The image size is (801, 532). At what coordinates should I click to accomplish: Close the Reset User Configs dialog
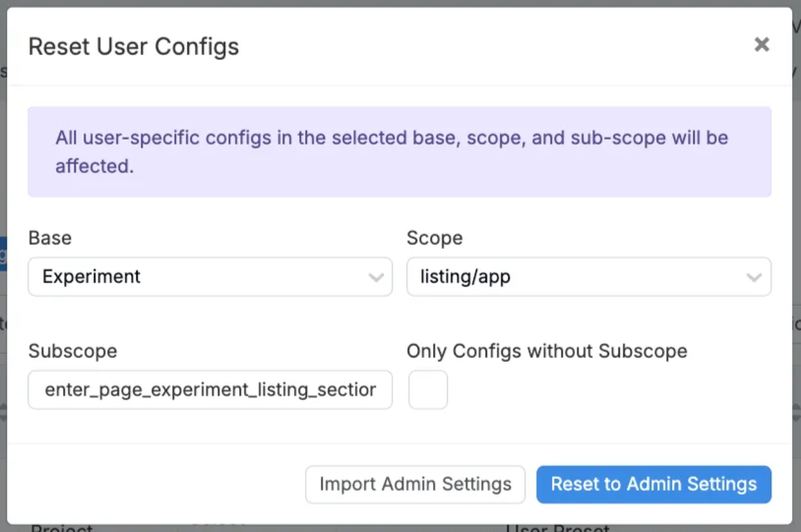pyautogui.click(x=761, y=45)
